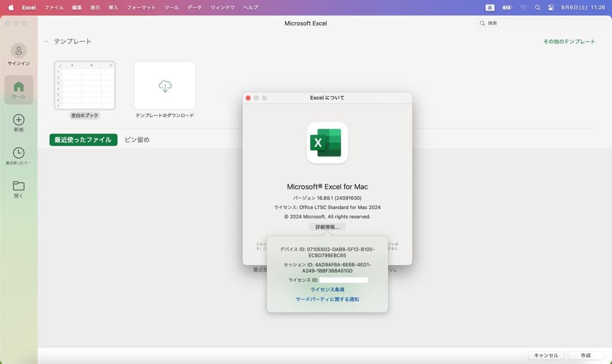Screen dimensions: 612x364
Task: Select the blank workbook (空白のブック) thumbnail
Action: pyautogui.click(x=84, y=85)
